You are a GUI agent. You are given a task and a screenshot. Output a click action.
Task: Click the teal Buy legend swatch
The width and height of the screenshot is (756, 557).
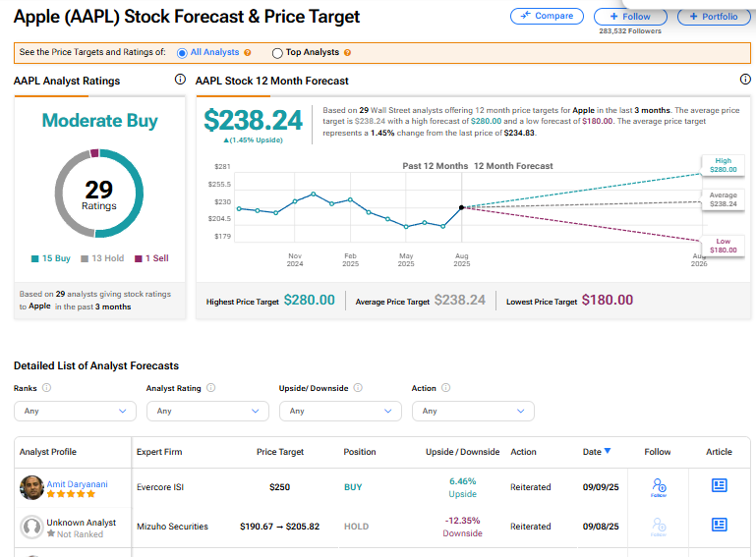tap(35, 258)
